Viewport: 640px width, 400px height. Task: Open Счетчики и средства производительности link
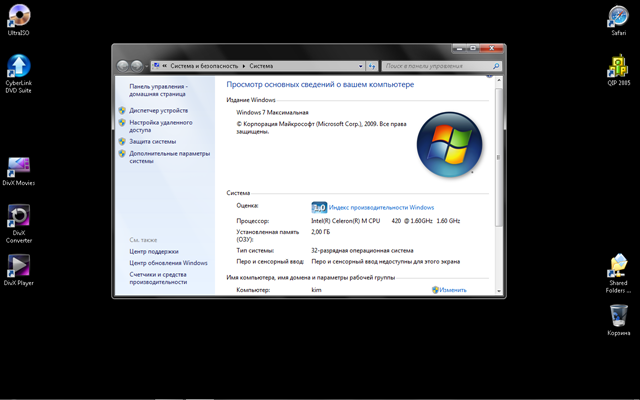pos(158,278)
